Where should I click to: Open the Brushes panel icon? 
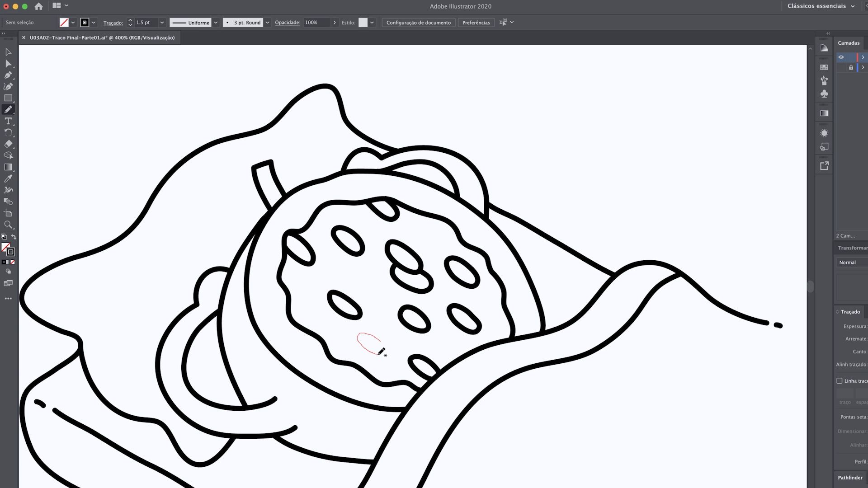[824, 80]
